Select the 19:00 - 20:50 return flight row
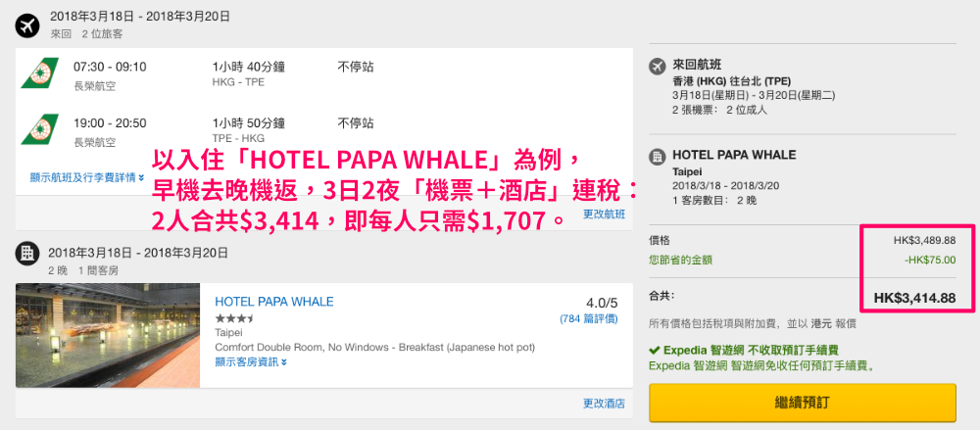 (x=323, y=129)
